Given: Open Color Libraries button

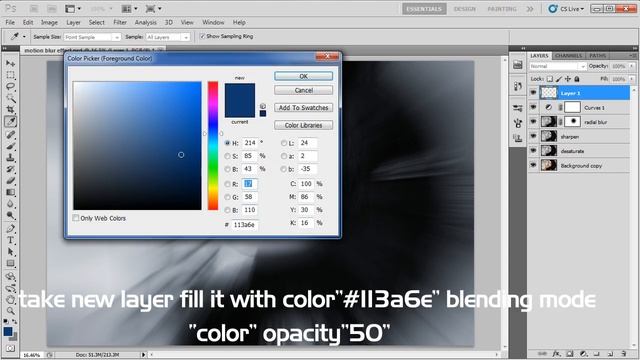Looking at the screenshot, I should pos(303,125).
